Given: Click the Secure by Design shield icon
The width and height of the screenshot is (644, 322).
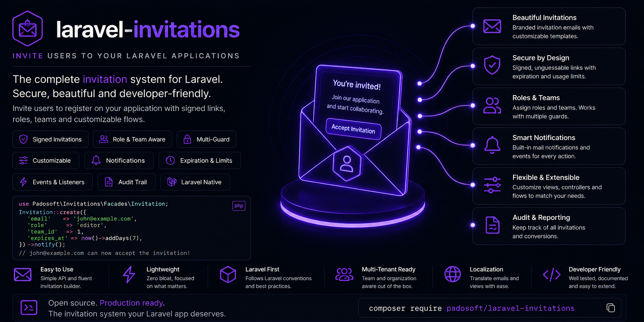Looking at the screenshot, I should [492, 65].
